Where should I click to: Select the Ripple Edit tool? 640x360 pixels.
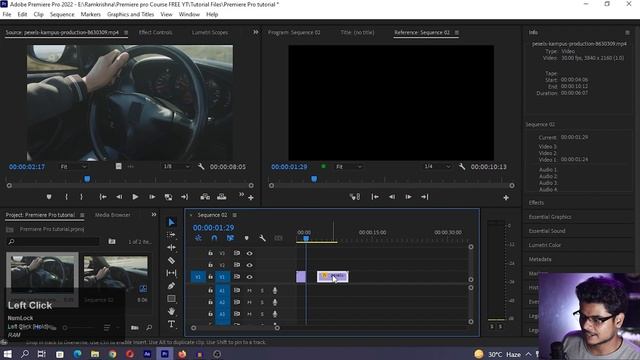(x=171, y=247)
